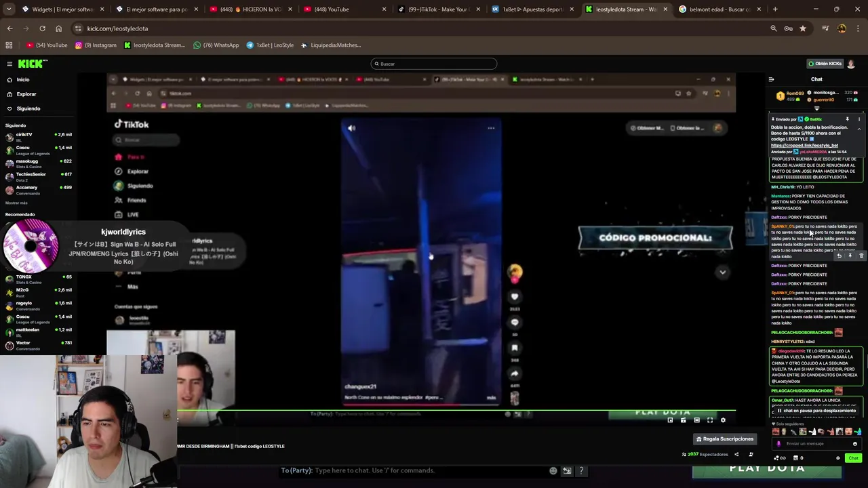Open Siguiendo in Kick sidebar

28,108
